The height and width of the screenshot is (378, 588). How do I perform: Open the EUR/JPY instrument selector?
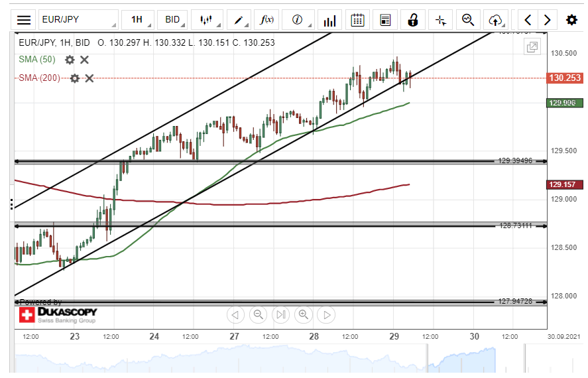(78, 20)
